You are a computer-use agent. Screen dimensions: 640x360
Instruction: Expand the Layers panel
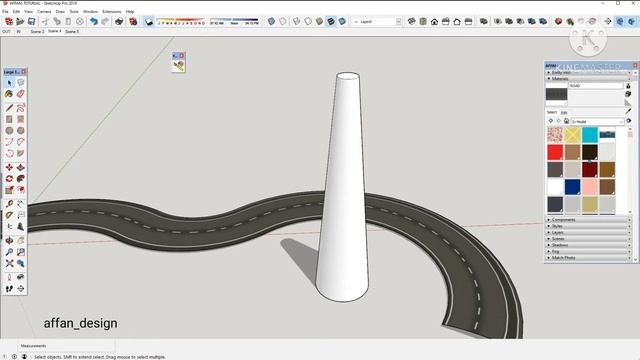pyautogui.click(x=588, y=232)
